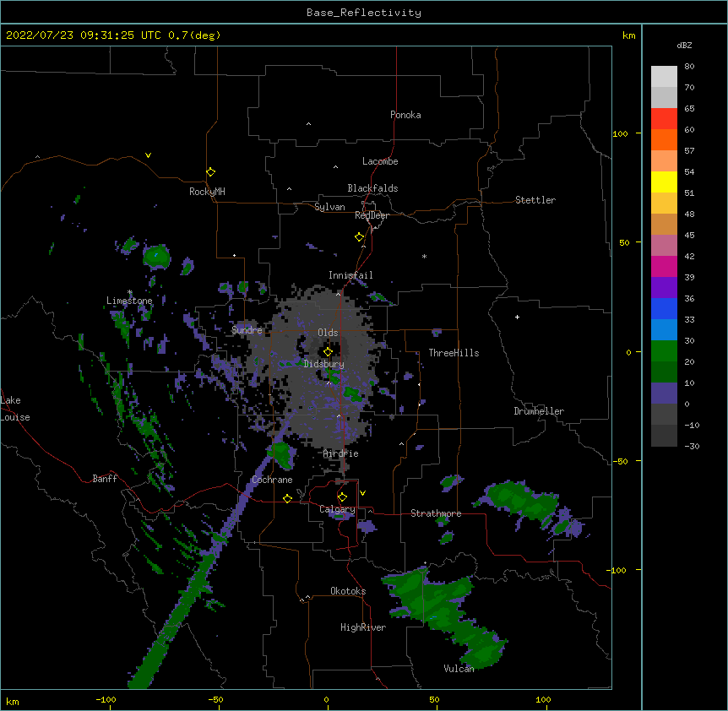The image size is (728, 711).
Task: Select the bright green 20-30 dBZ legend swatch
Action: 664,351
